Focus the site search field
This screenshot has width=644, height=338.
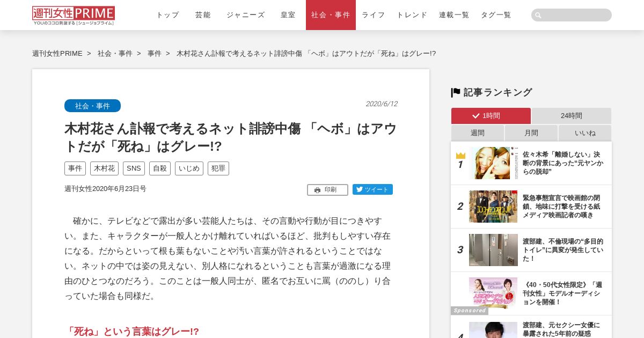pyautogui.click(x=572, y=15)
